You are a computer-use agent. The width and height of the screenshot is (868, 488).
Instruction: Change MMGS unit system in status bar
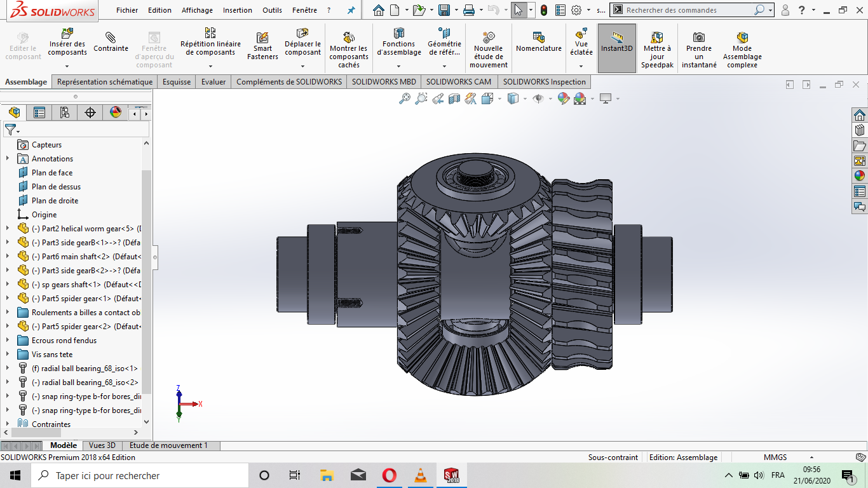coord(775,457)
